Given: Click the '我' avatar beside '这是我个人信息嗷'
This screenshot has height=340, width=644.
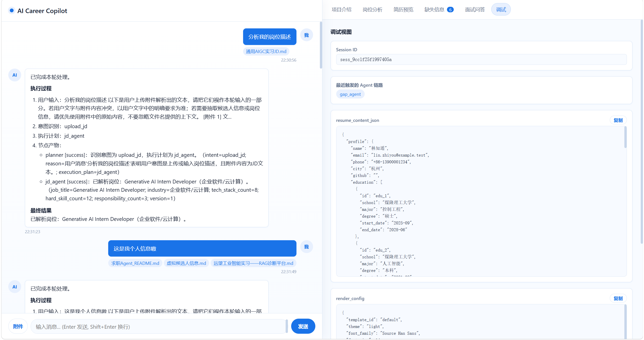Looking at the screenshot, I should pyautogui.click(x=306, y=247).
